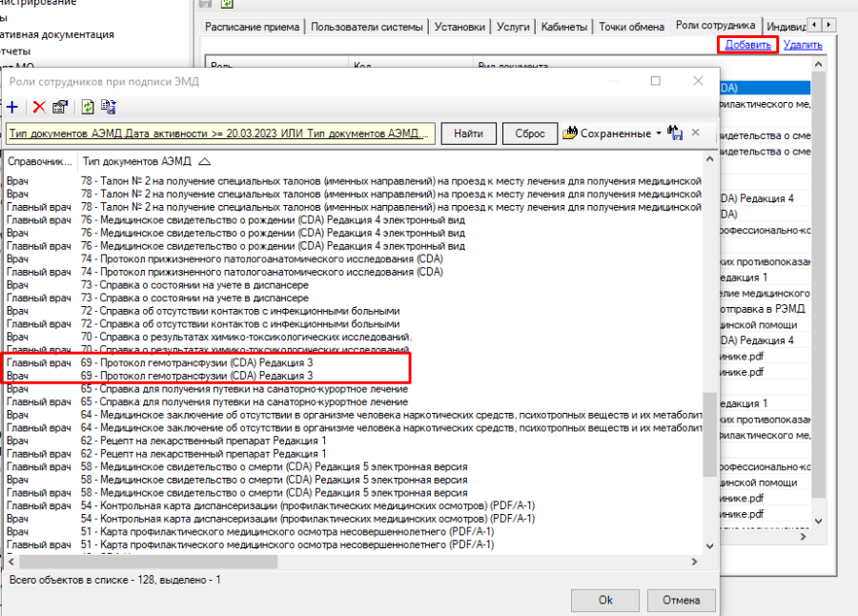Click the Найти button

tap(468, 133)
